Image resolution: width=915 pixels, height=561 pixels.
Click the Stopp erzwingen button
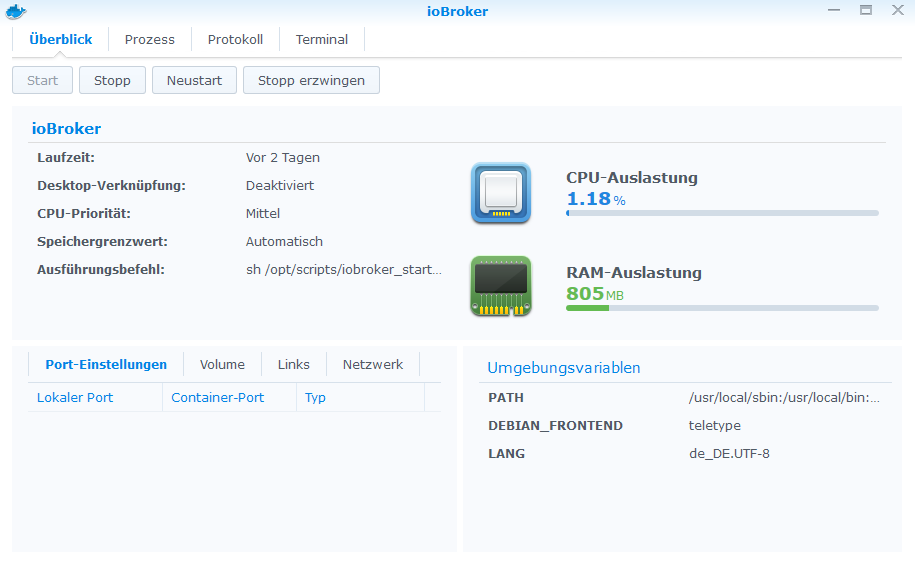[312, 80]
